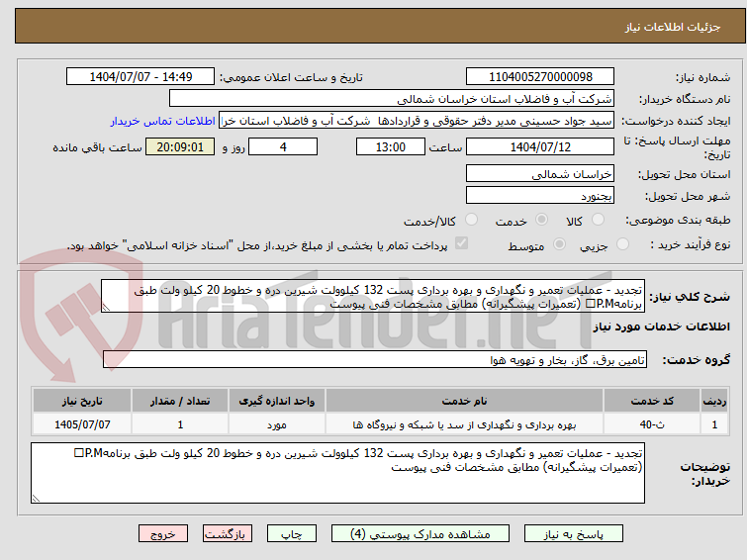Click the توضیحات خریدار text area

pyautogui.click(x=337, y=473)
